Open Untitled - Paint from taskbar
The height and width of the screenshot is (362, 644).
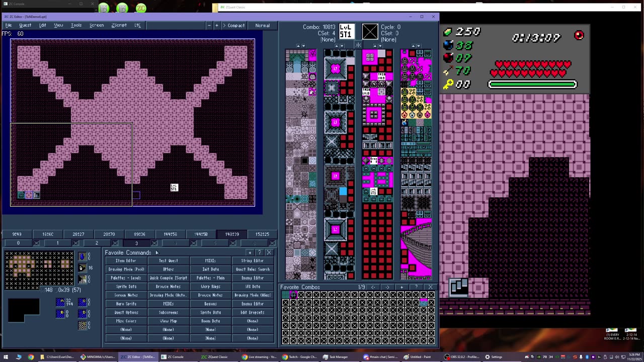coord(421,357)
